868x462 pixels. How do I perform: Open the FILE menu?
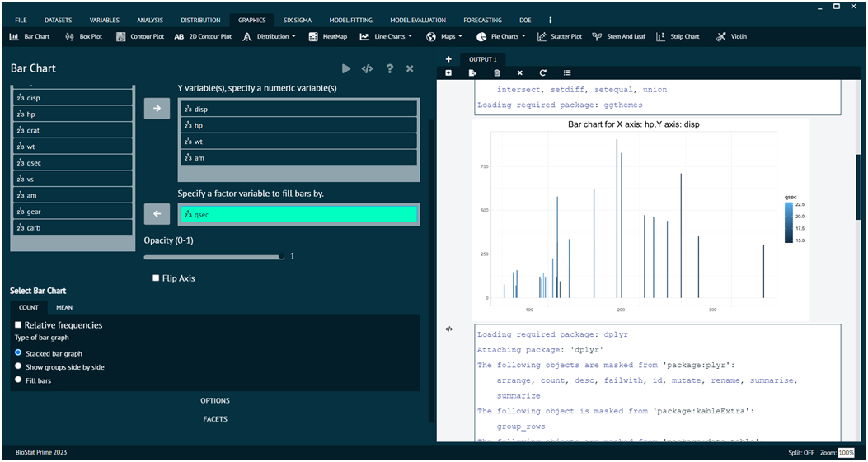(21, 20)
